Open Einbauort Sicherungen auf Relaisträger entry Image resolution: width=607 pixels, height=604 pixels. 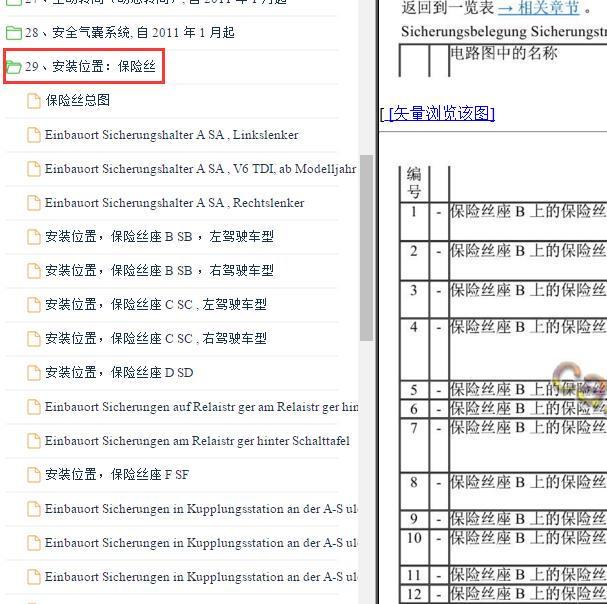coord(201,407)
